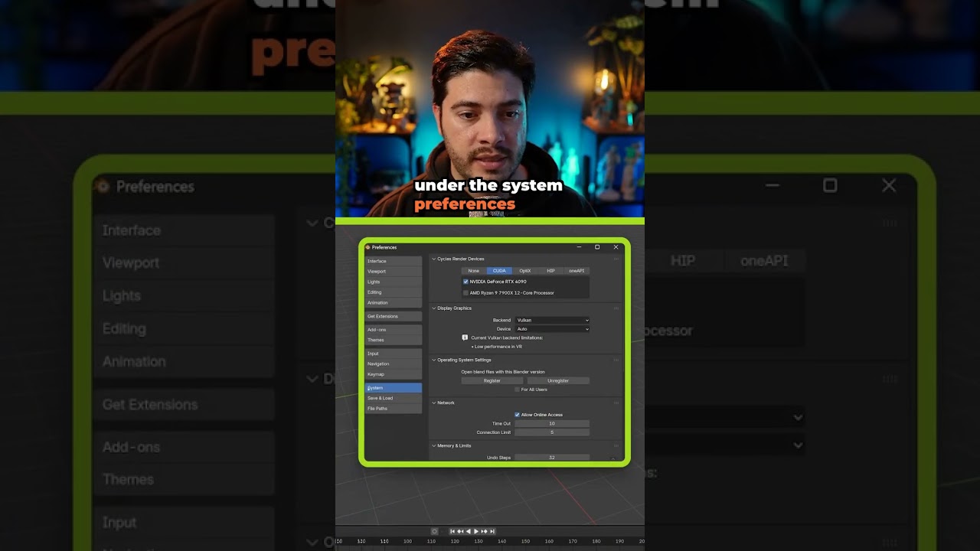Screen dimensions: 980x551
Task: Jump to the timeline end frame
Action: pos(492,531)
